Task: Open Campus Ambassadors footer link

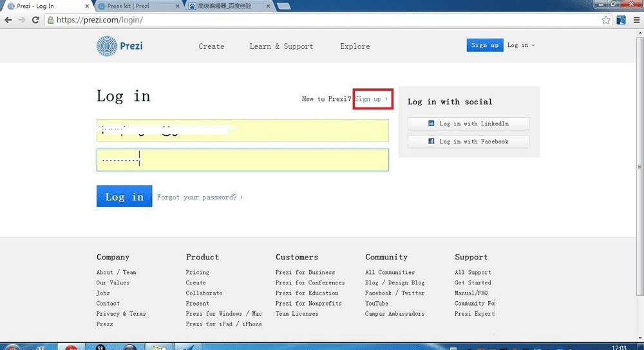Action: click(x=395, y=313)
